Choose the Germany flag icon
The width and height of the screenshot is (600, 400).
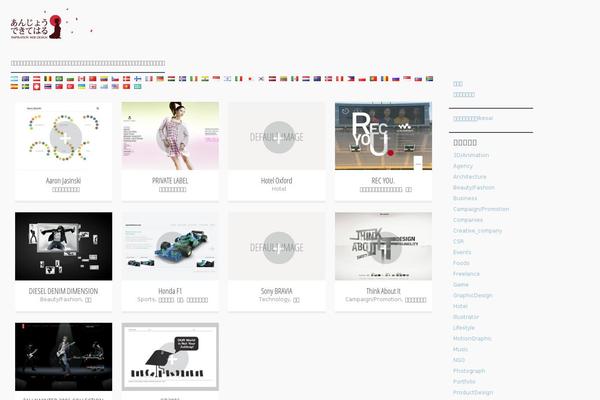pyautogui.click(x=160, y=79)
